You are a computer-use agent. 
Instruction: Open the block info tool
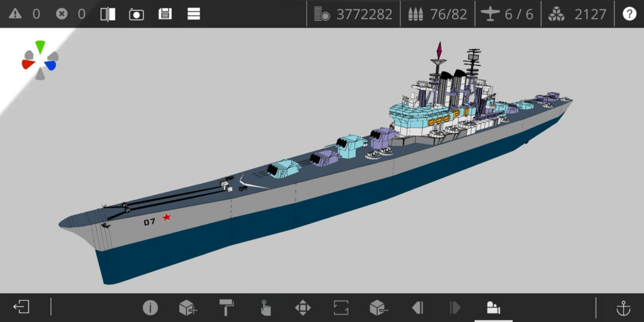point(150,308)
